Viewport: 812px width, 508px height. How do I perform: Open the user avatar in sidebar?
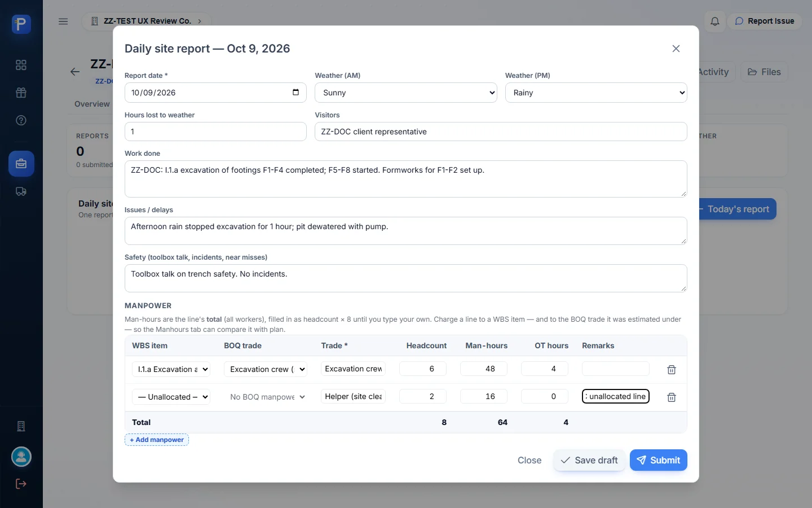coord(21,457)
